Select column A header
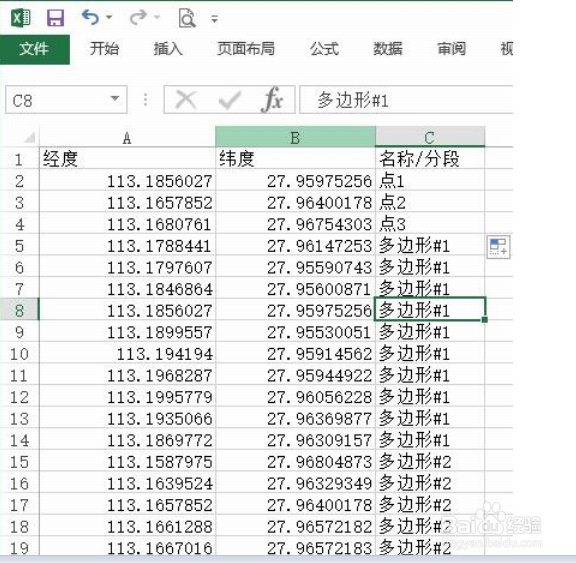This screenshot has height=563, width=576. 127,138
